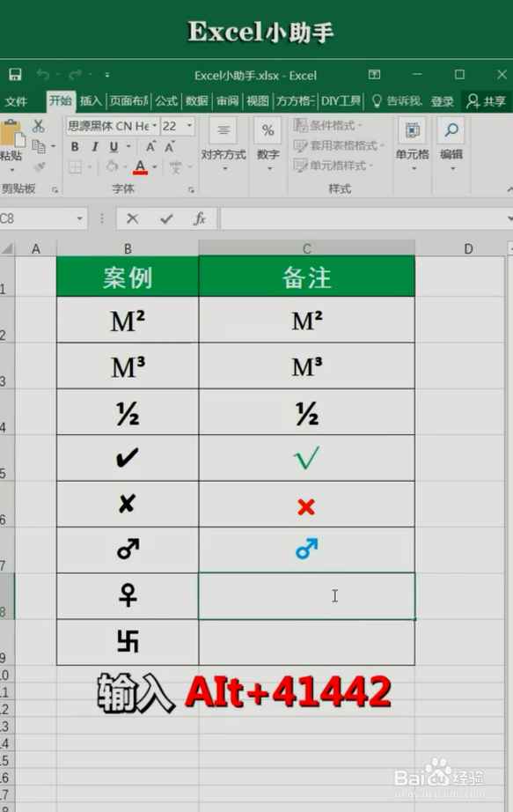Click the Cancel X in formula bar
The image size is (513, 812).
tap(133, 219)
